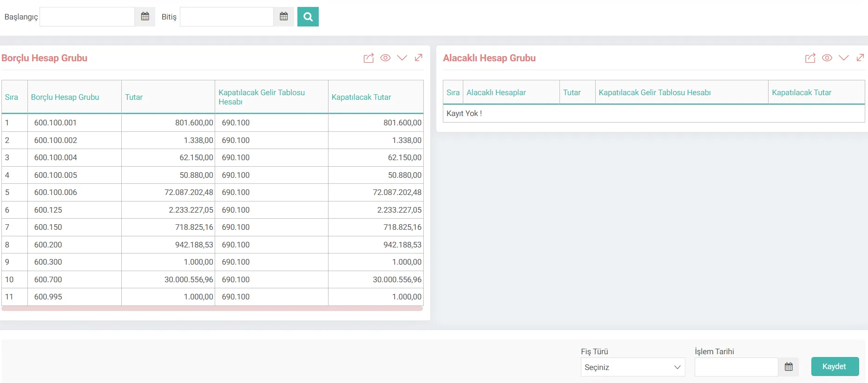Toggle visibility eye in Borçlu Hesap Grubu
Image resolution: width=868 pixels, height=383 pixels.
tap(385, 58)
